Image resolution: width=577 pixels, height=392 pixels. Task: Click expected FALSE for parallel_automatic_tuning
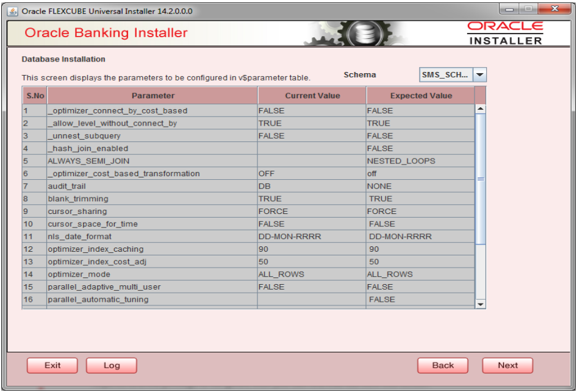420,299
